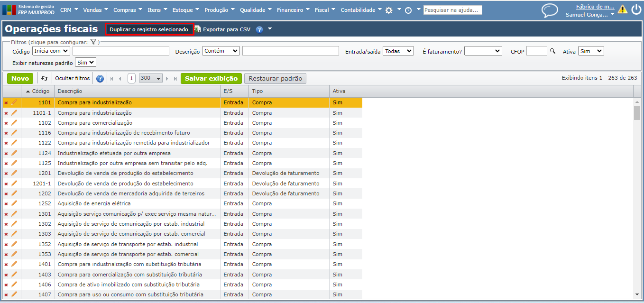Click Salvar exibição button

click(211, 79)
